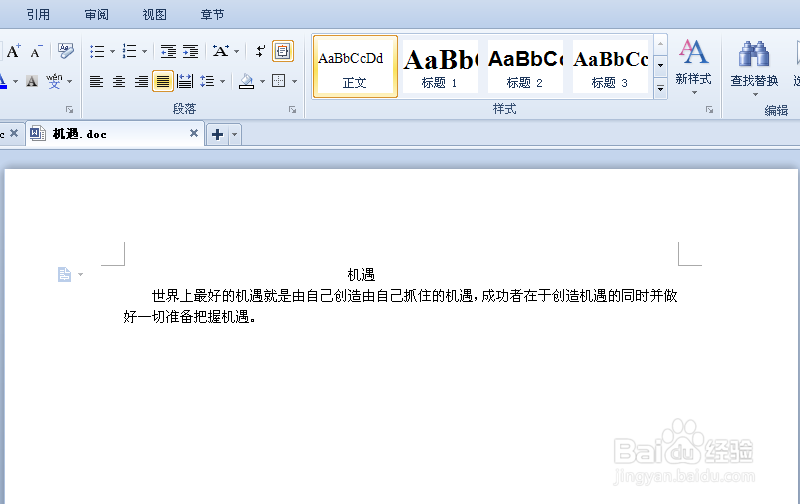This screenshot has width=800, height=504.
Task: Click in the body paragraph first line
Action: (414, 296)
